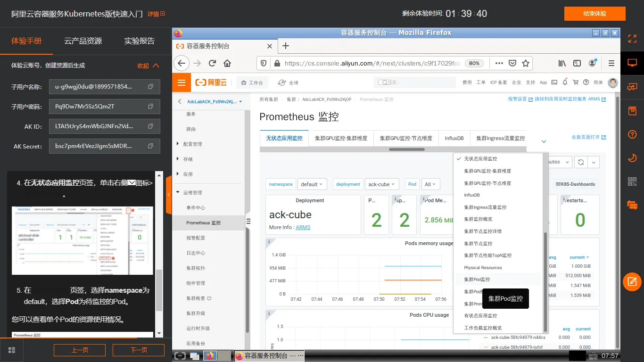
Task: Click the Firefox icon in taskbar
Action: pyautogui.click(x=210, y=355)
